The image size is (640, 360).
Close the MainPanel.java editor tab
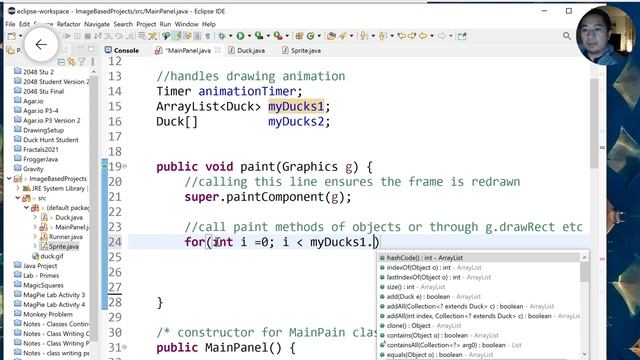218,50
